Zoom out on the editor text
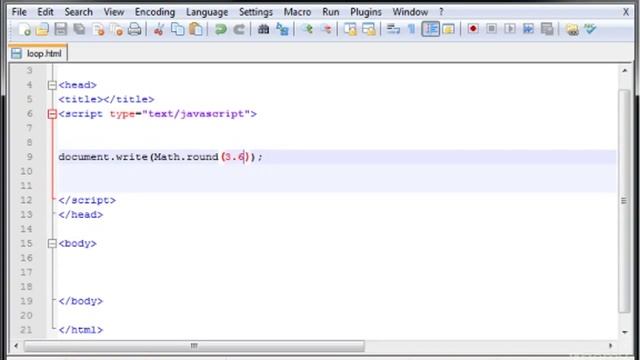The height and width of the screenshot is (360, 640). (326, 29)
